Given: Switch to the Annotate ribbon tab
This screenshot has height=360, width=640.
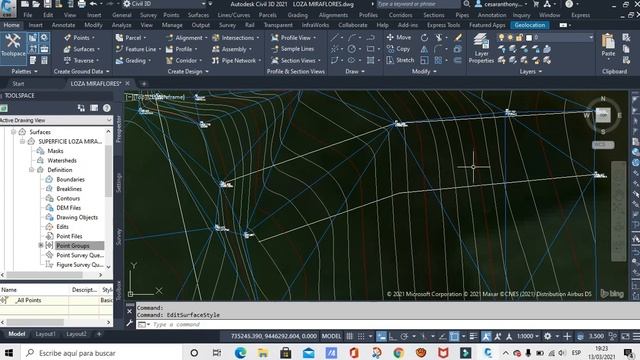Looking at the screenshot, I should [63, 25].
